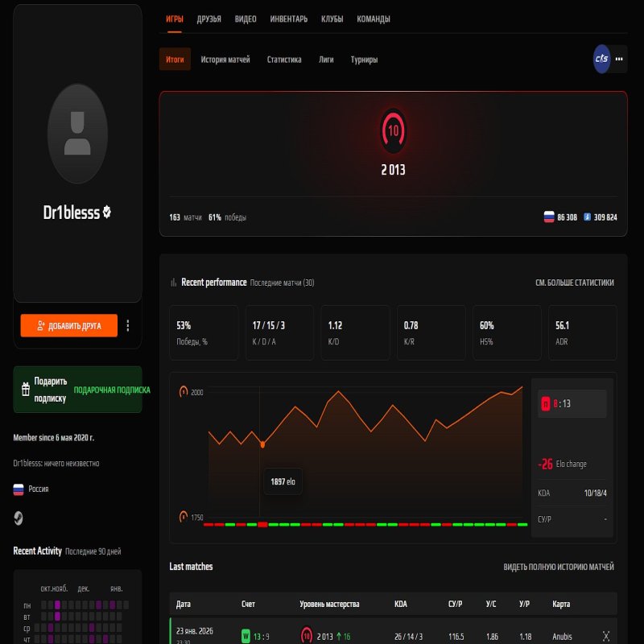
Task: Open СМ. БОЛЬШЕ СТАТИСТИКИ link
Action: (x=576, y=283)
